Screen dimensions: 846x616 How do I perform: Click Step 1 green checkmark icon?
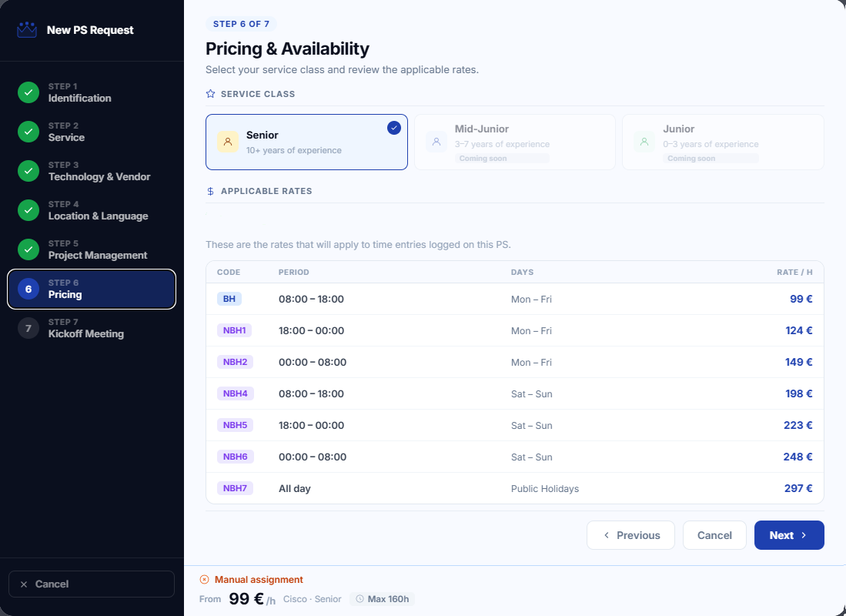(x=28, y=92)
